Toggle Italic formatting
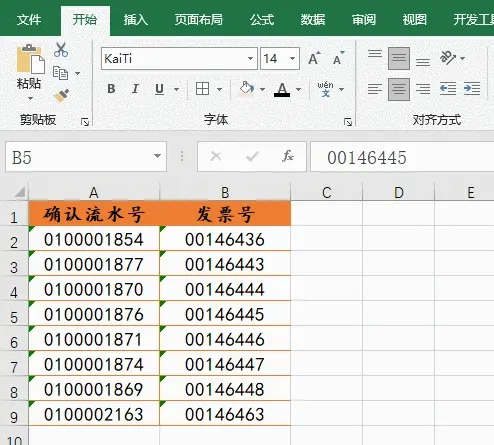The height and width of the screenshot is (445, 494). (x=135, y=89)
